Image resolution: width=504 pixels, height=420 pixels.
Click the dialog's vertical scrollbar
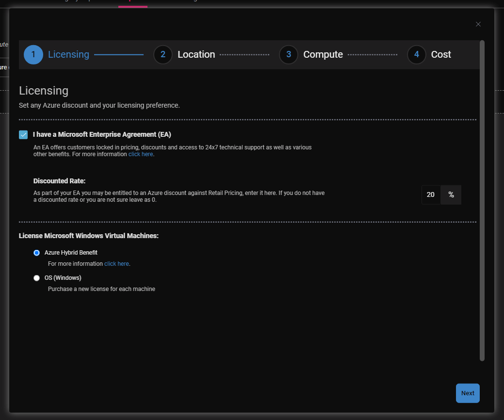[482, 200]
